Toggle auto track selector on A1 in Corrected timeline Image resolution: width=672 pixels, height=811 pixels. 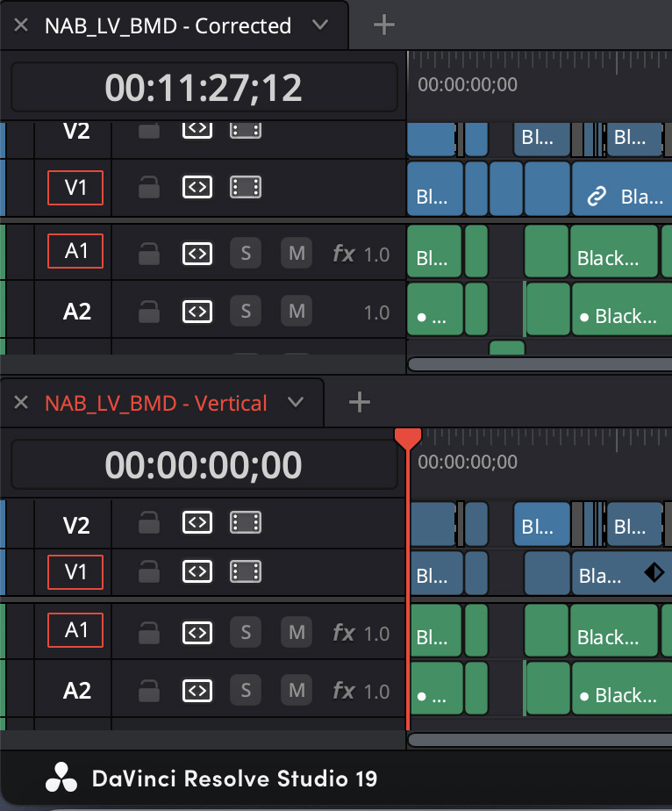coord(197,253)
